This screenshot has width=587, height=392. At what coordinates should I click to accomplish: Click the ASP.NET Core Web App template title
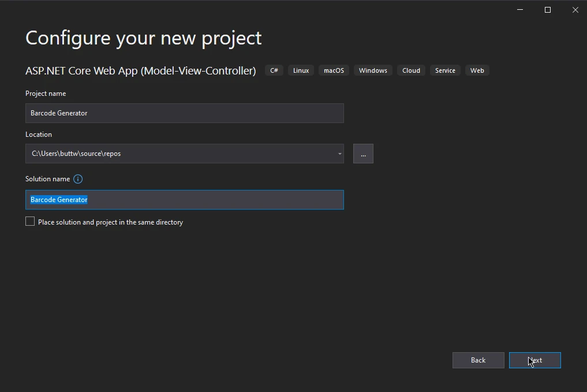[x=140, y=70]
